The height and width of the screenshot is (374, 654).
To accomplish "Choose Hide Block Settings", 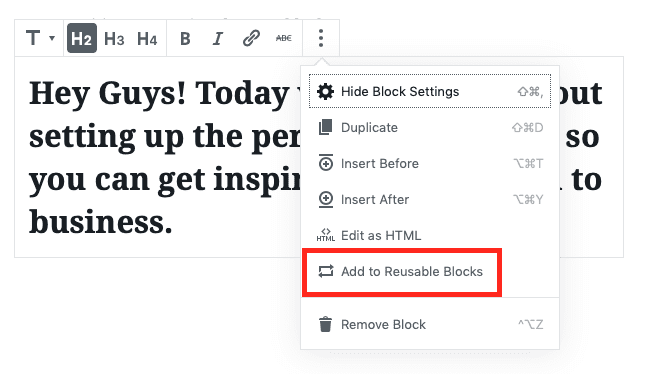I will (x=430, y=91).
